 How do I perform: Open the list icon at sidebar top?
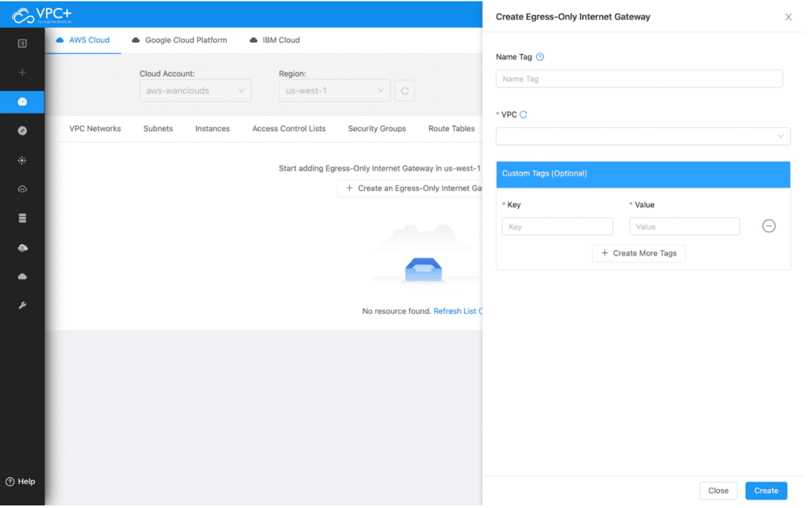click(x=23, y=43)
